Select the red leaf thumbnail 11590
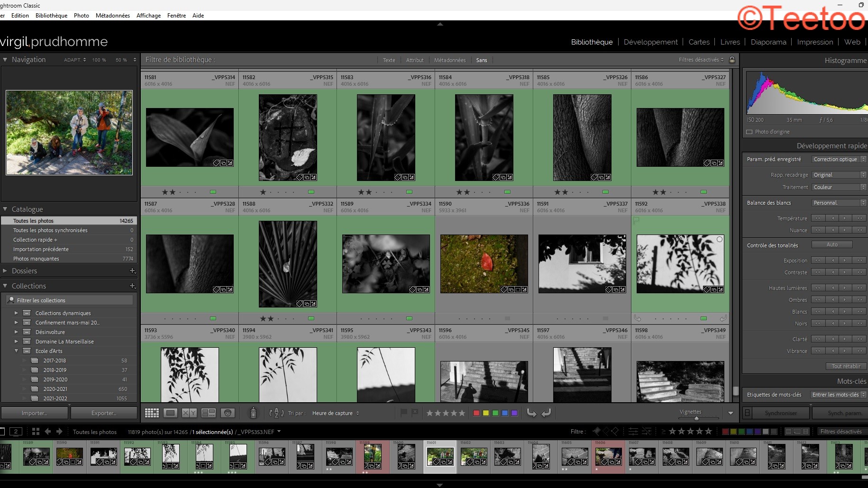The image size is (868, 488). pos(484,263)
